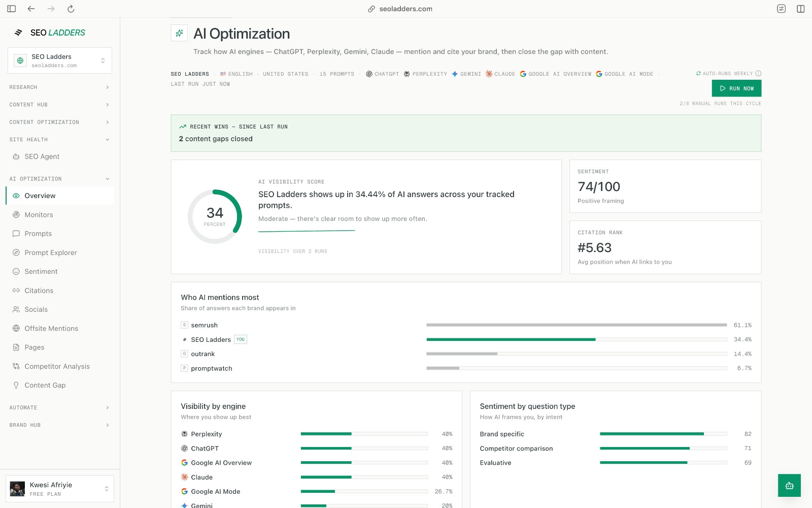This screenshot has width=812, height=508.
Task: Expand the Research section
Action: tap(60, 87)
